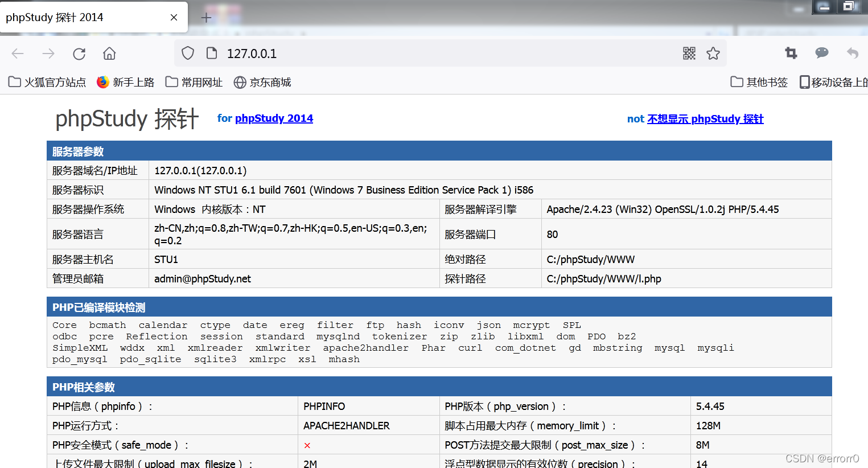Go forward to the next page
The height and width of the screenshot is (468, 868).
48,54
